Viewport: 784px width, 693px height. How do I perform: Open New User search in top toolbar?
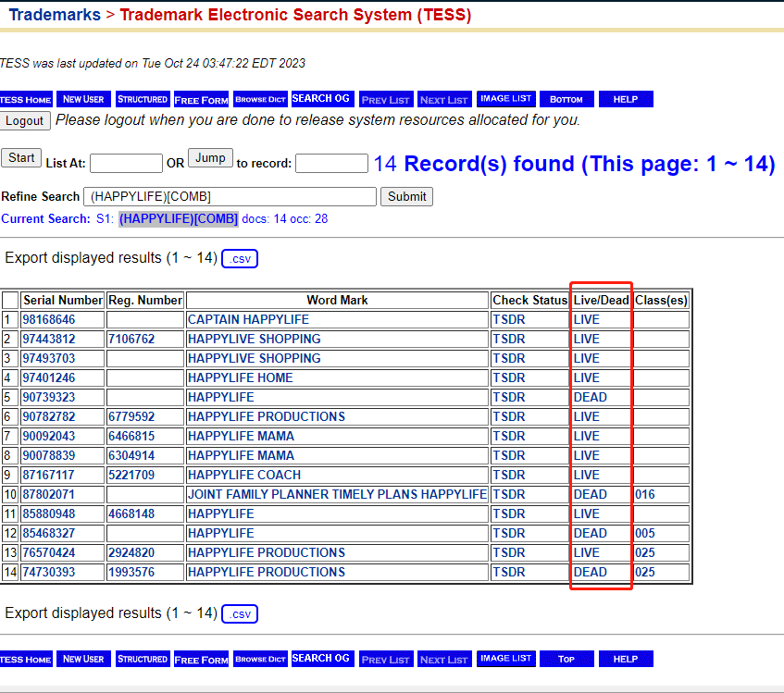pos(83,99)
